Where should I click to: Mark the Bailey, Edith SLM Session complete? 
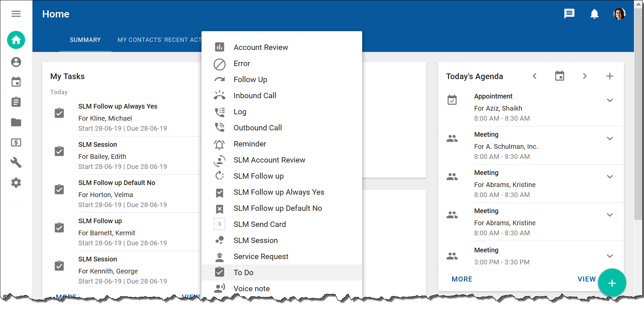pyautogui.click(x=59, y=151)
